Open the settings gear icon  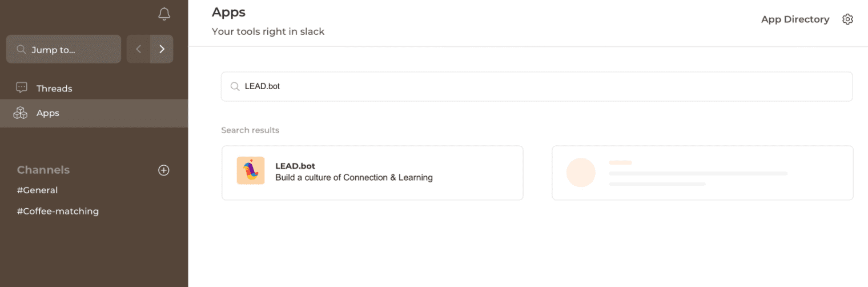pyautogui.click(x=847, y=19)
